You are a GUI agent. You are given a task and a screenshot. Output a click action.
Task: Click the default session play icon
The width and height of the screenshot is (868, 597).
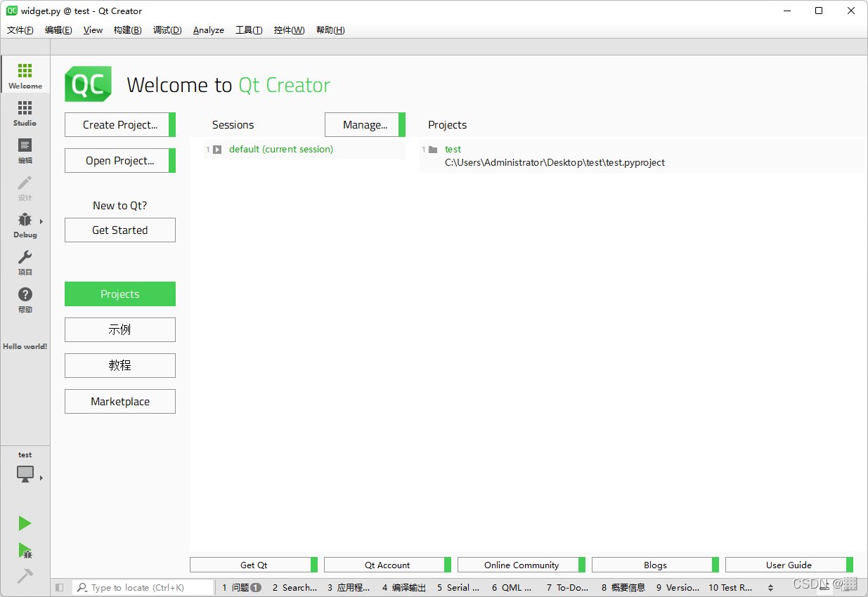tap(217, 150)
